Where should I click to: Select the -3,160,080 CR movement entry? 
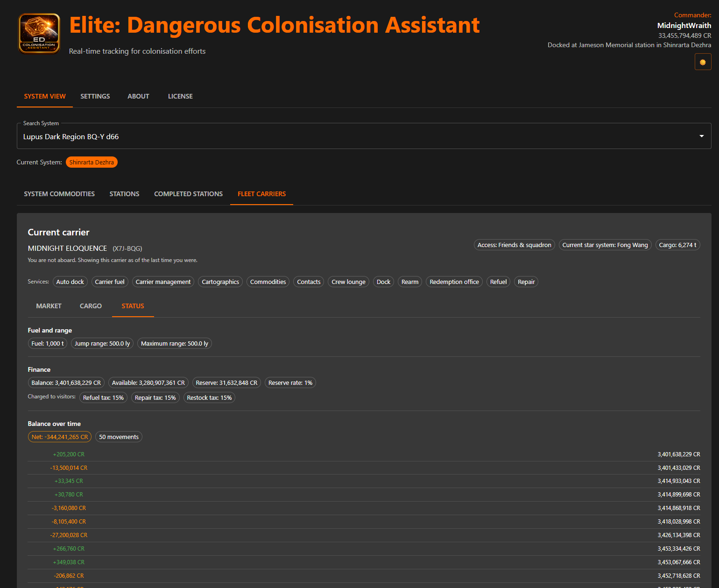click(x=364, y=508)
